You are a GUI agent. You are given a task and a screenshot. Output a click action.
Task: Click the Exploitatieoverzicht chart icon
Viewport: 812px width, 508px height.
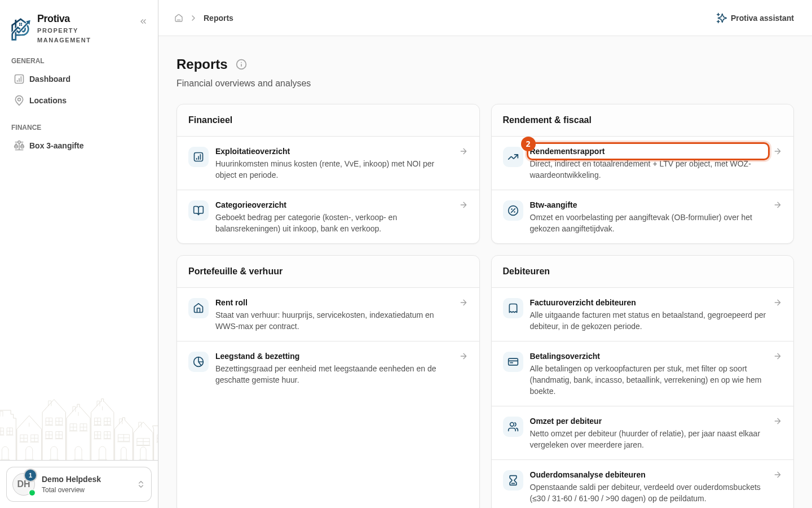tap(198, 157)
